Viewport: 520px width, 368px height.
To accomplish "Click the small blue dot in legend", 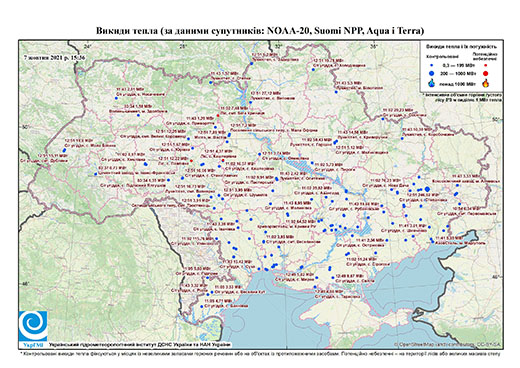I will tap(432, 65).
